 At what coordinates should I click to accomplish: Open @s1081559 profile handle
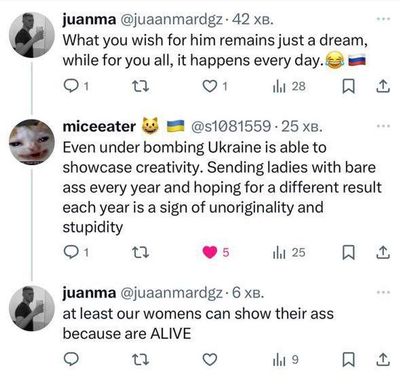(231, 126)
